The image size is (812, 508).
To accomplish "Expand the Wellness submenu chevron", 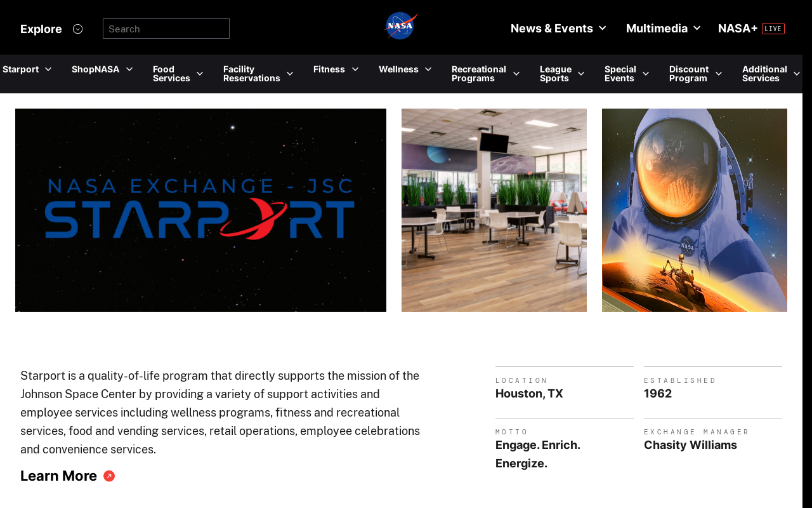I will point(428,69).
